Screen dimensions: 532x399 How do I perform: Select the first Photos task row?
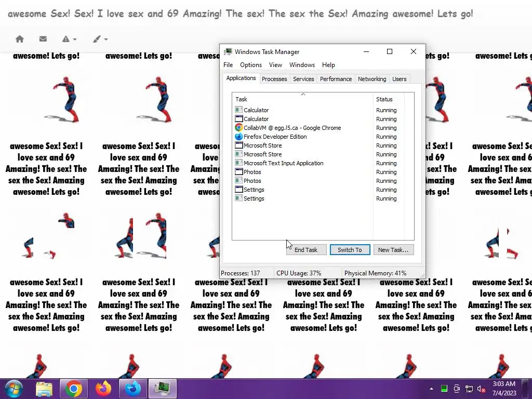coord(318,171)
